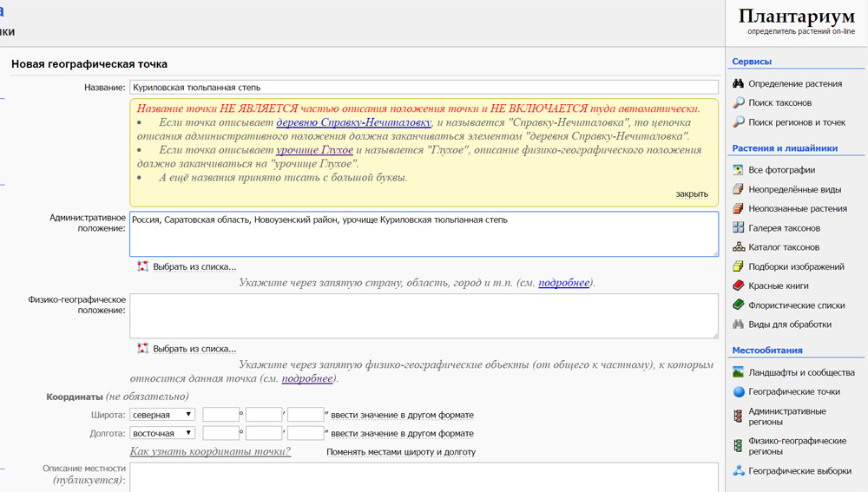This screenshot has width=868, height=492.
Task: Close the yellow naming hint box
Action: coord(692,194)
